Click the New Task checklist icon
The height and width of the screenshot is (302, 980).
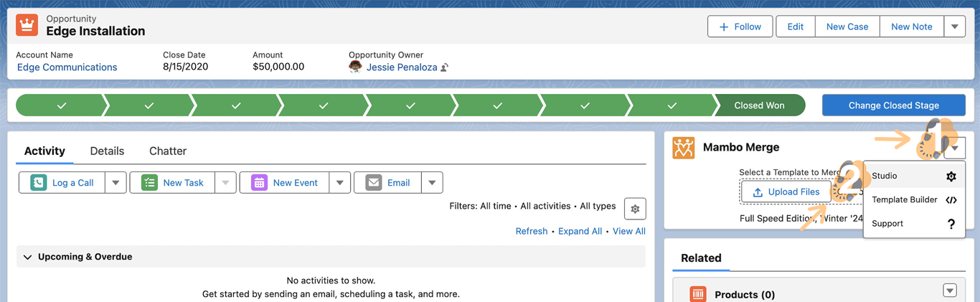tap(149, 183)
